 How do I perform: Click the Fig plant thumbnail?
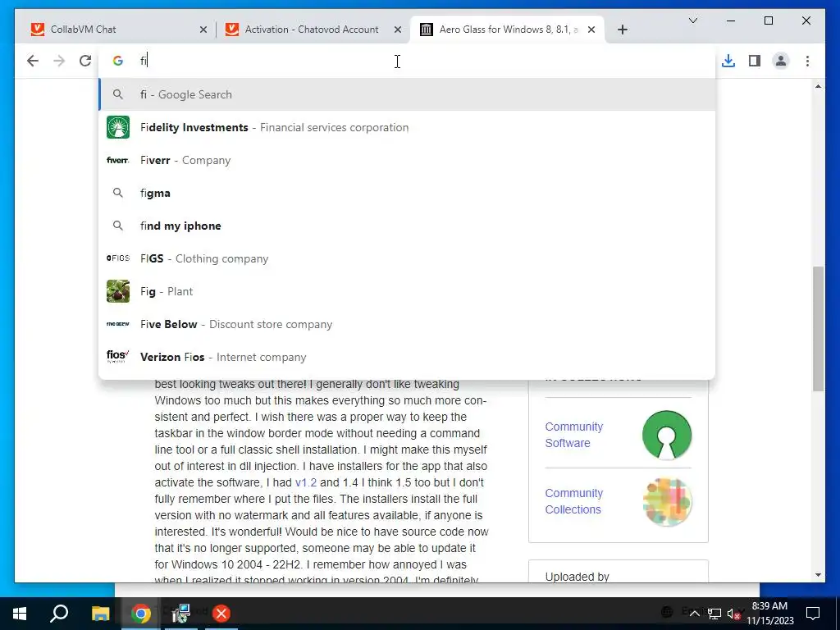pyautogui.click(x=118, y=291)
